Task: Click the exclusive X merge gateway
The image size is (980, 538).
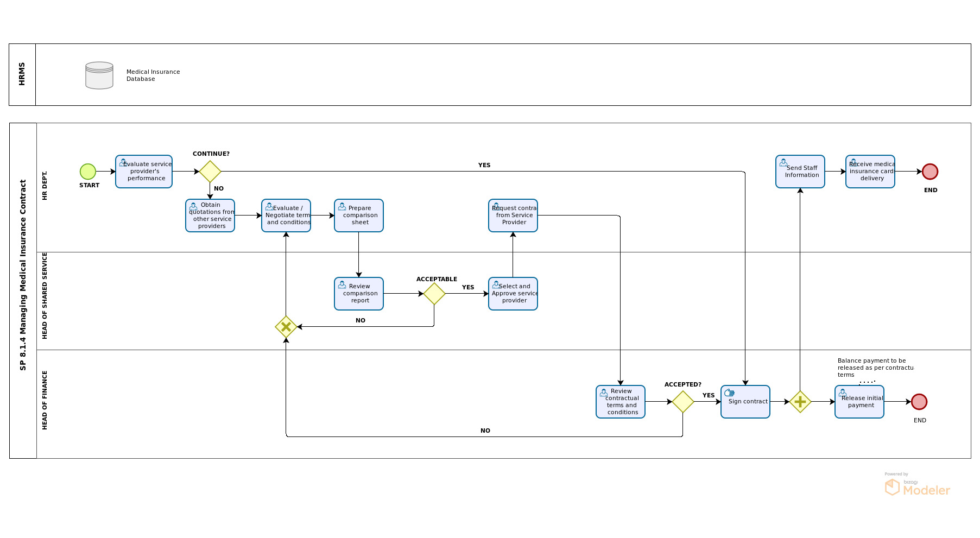Action: pos(286,327)
